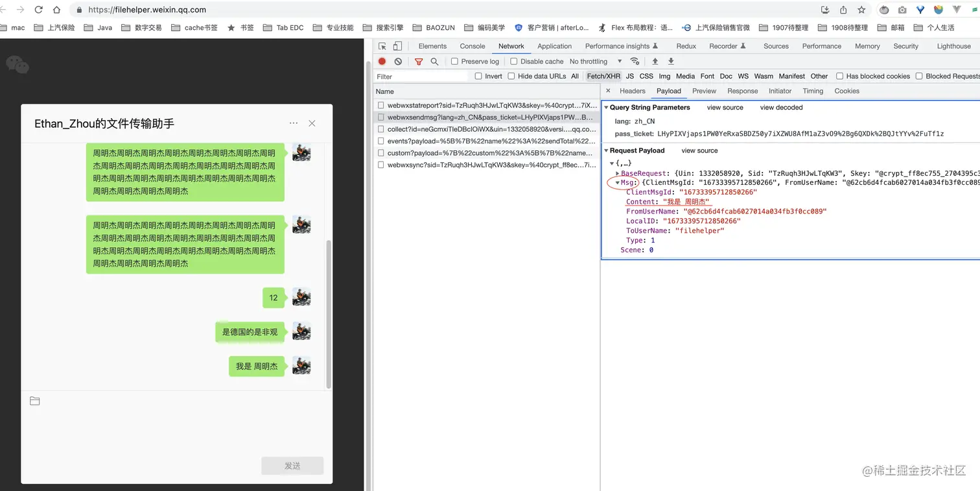Click view source beside Query String Parameters
This screenshot has height=491, width=980.
(725, 108)
